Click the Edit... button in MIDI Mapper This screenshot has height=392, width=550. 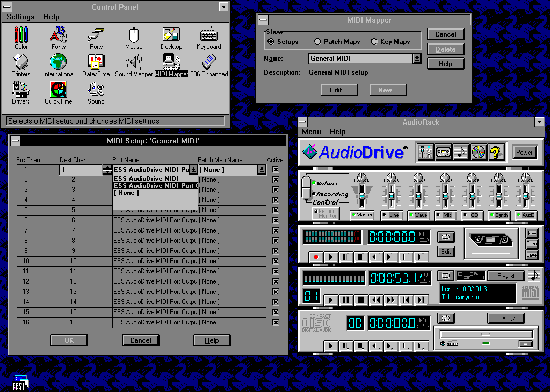tap(339, 90)
